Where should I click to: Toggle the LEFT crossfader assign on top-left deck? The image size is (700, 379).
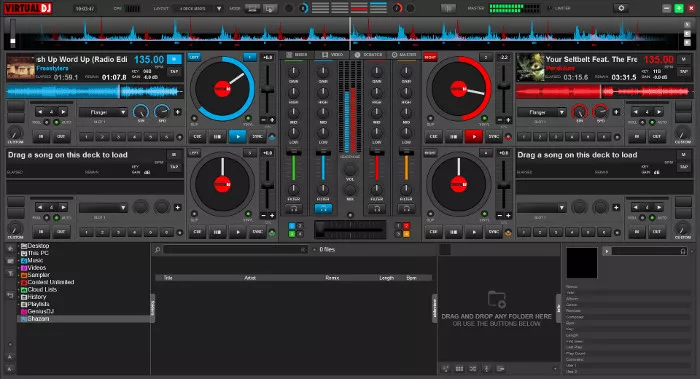194,57
